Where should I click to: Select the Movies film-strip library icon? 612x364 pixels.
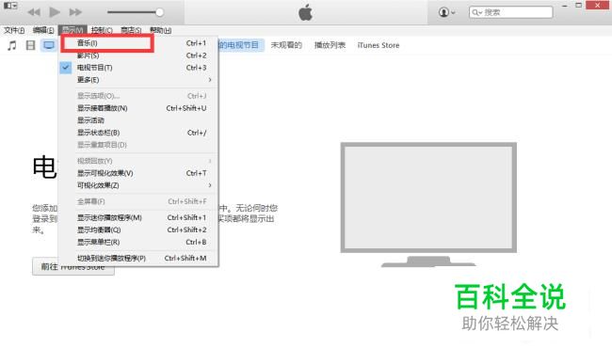(30, 45)
